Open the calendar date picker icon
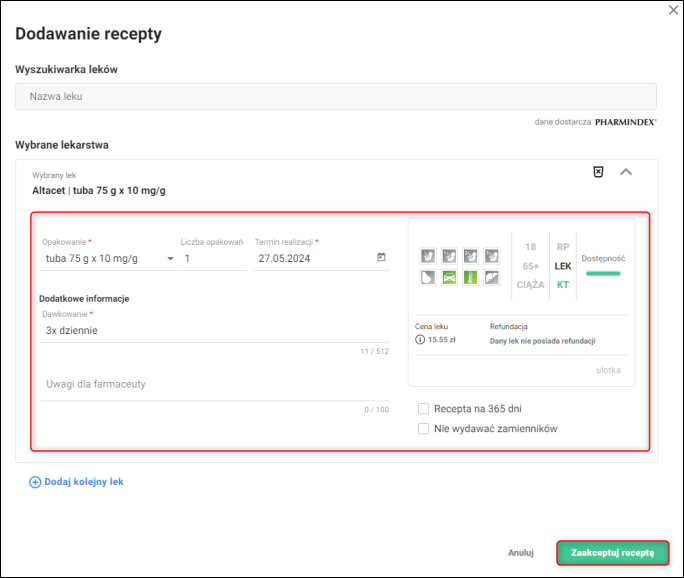This screenshot has height=578, width=684. (381, 257)
